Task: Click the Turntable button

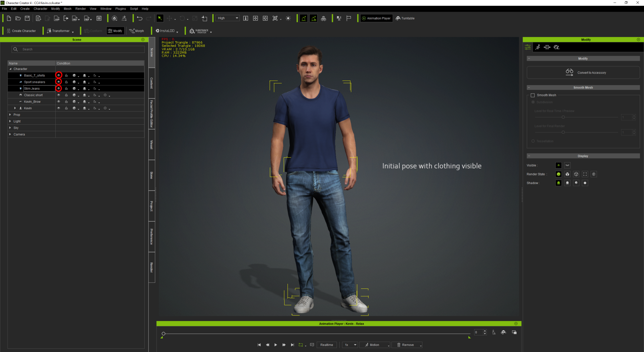Action: 405,18
